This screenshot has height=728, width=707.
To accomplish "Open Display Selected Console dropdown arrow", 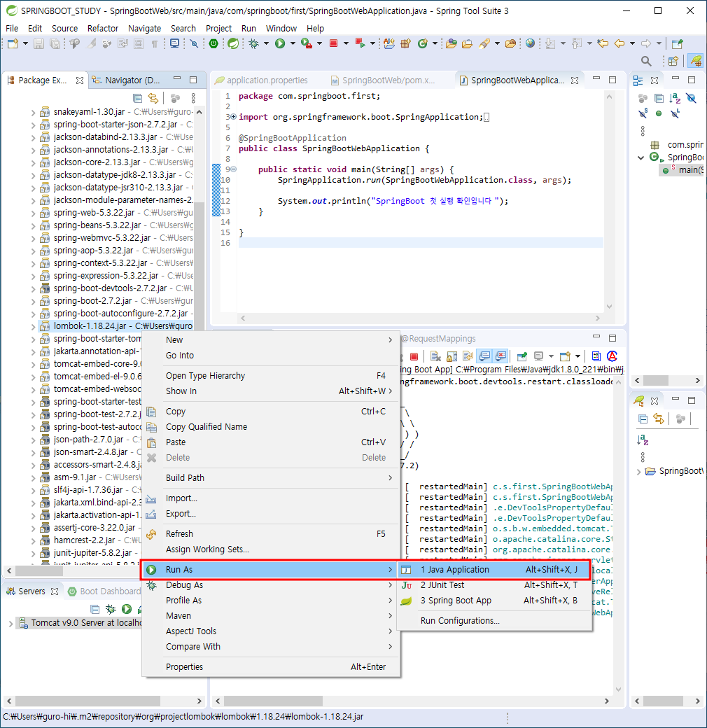I will pyautogui.click(x=551, y=356).
